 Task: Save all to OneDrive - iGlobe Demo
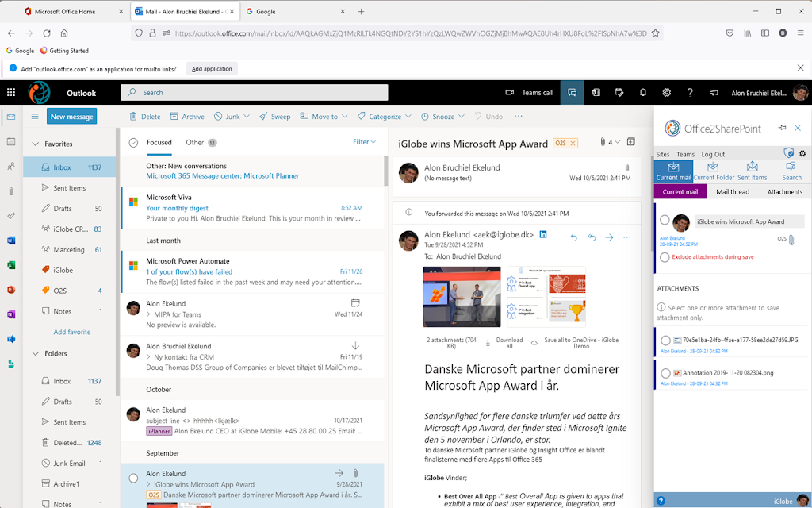pyautogui.click(x=576, y=343)
